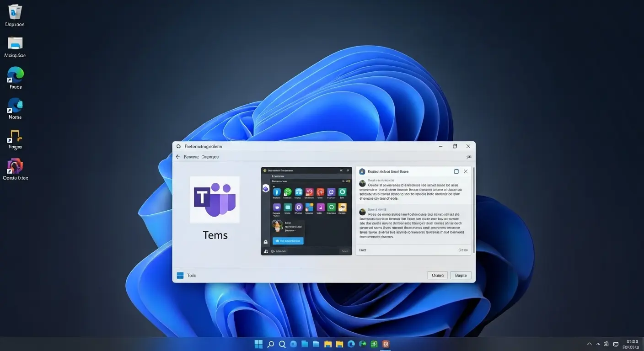This screenshot has width=644, height=351.
Task: Click the 'FAor' label in the light panel footer
Action: (x=363, y=250)
